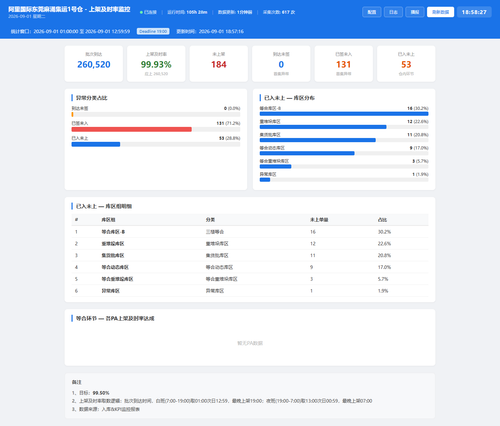Click the 已入未上 — 库区分布 panel title

point(289,98)
